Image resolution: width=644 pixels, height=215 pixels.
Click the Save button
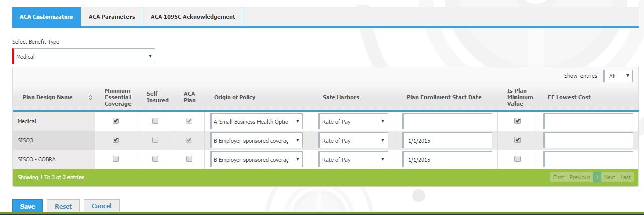pyautogui.click(x=28, y=206)
